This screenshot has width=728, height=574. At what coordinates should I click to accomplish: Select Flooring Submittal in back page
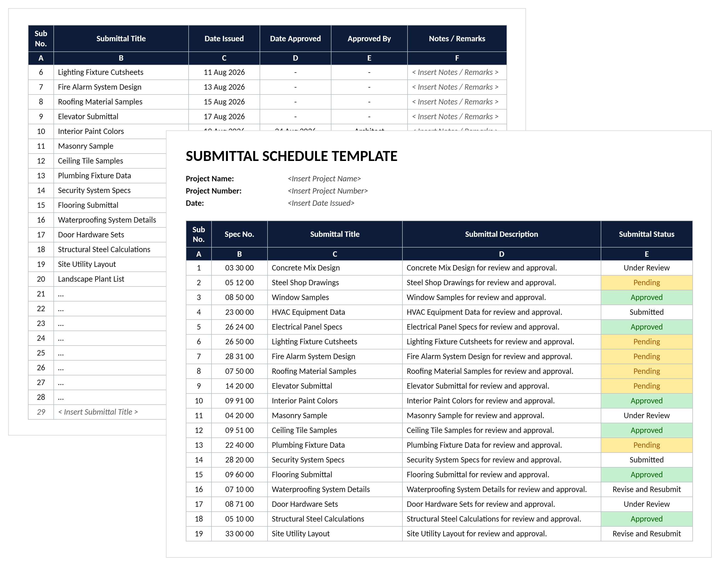pyautogui.click(x=110, y=205)
